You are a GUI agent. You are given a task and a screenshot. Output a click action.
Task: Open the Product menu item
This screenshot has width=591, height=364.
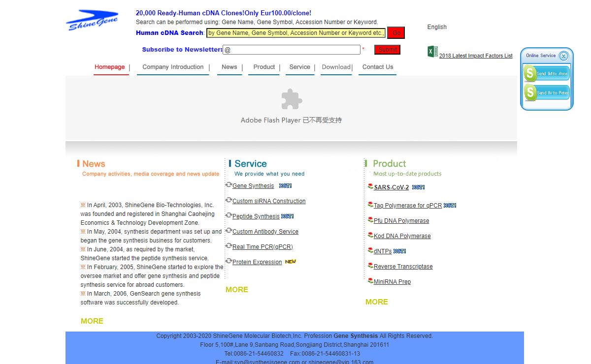(264, 67)
